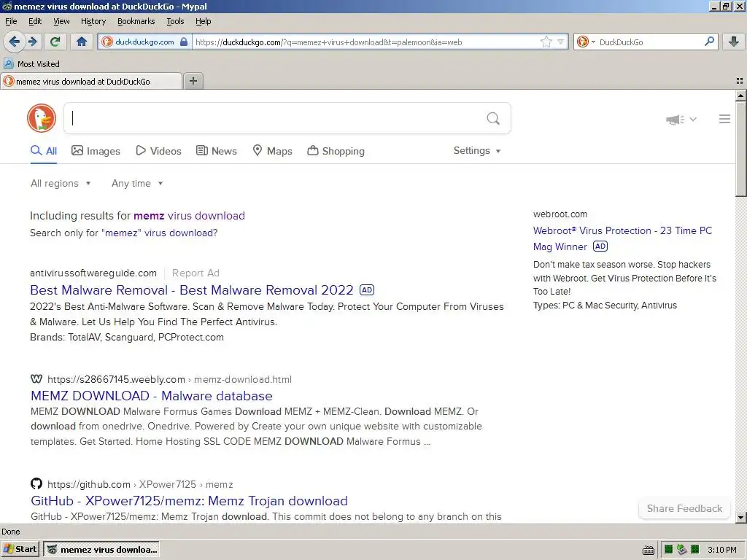This screenshot has height=560, width=747.
Task: Open Webroot Virus Protection ad link
Action: pos(622,238)
